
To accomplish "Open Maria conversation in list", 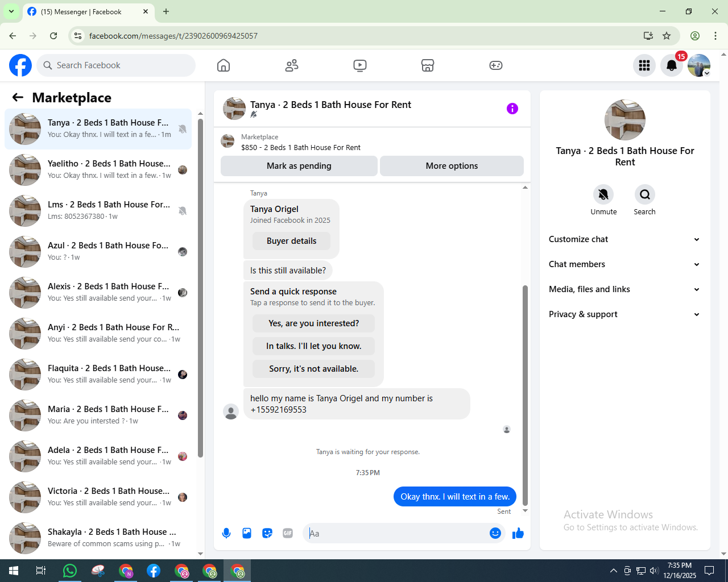I will click(98, 415).
